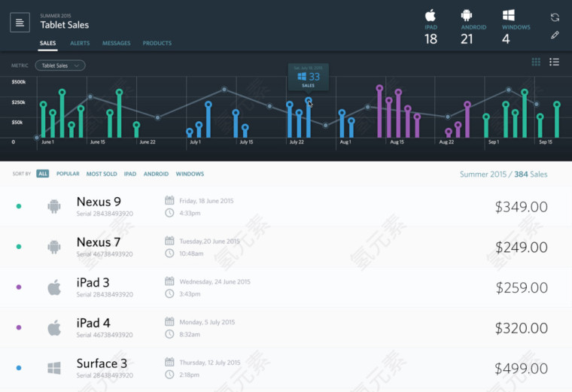Click the $349.00 price
Image resolution: width=572 pixels, height=392 pixels.
tap(522, 207)
